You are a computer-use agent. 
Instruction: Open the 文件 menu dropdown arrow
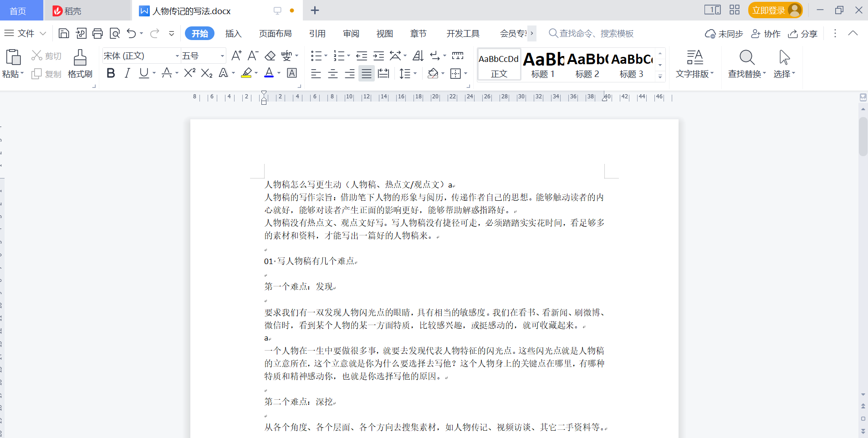tap(43, 33)
